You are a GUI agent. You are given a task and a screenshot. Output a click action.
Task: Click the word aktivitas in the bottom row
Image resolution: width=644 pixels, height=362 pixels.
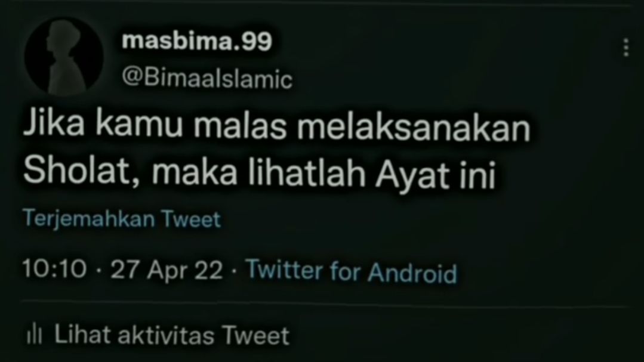[166, 335]
